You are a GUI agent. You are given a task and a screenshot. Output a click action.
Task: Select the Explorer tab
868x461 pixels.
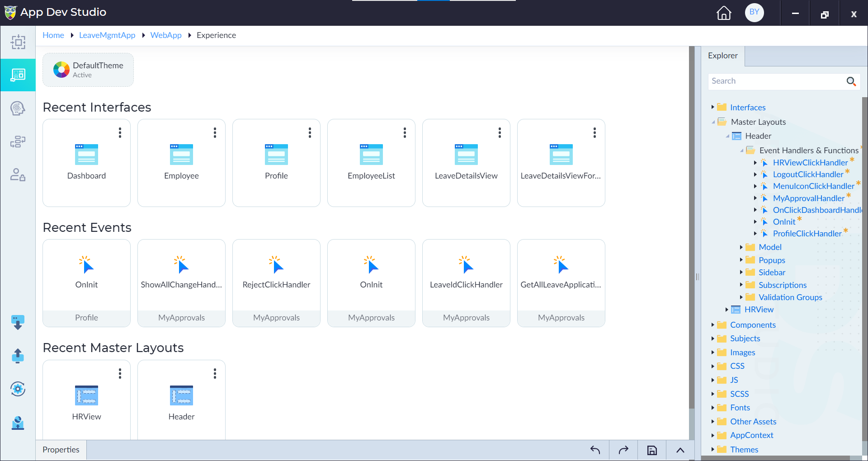pos(722,56)
